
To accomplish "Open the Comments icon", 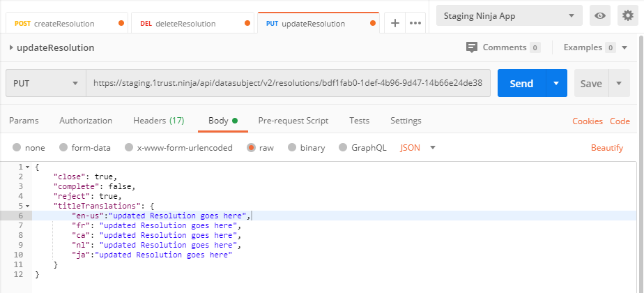I will (472, 47).
